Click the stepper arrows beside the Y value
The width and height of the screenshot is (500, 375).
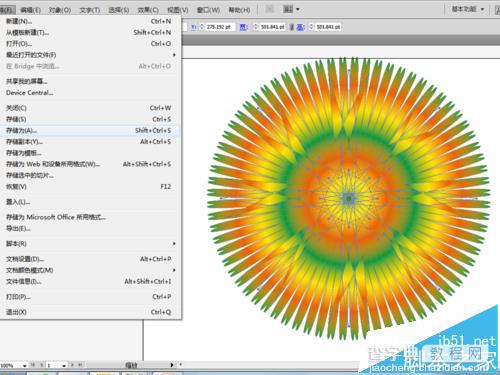pos(202,27)
